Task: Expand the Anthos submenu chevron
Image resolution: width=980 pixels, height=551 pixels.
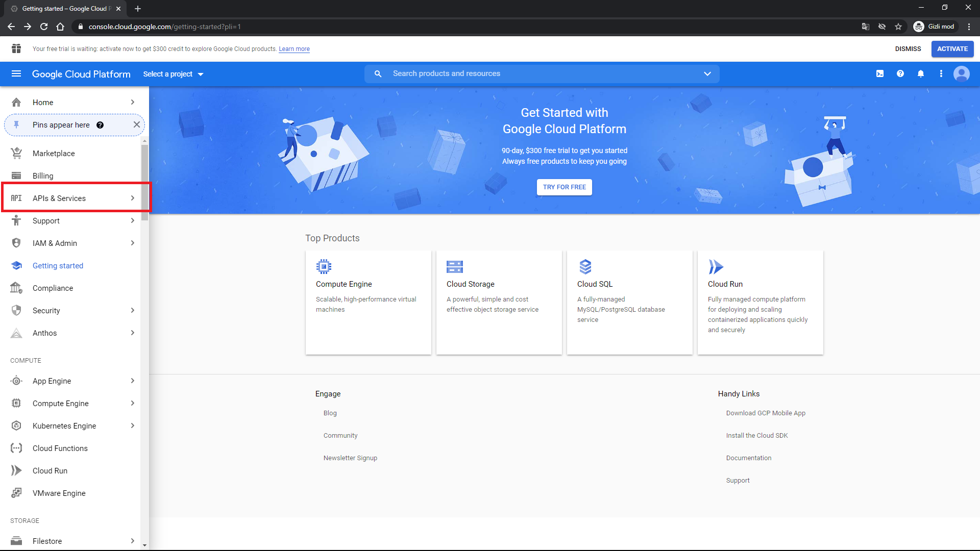Action: pos(133,333)
